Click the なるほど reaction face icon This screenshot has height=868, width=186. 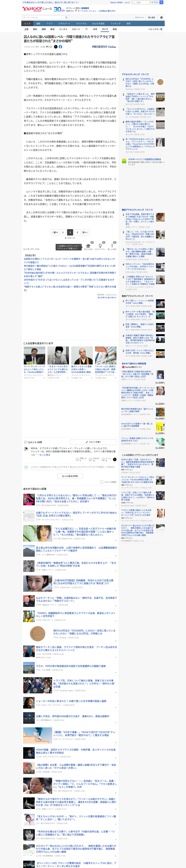(x=91, y=459)
